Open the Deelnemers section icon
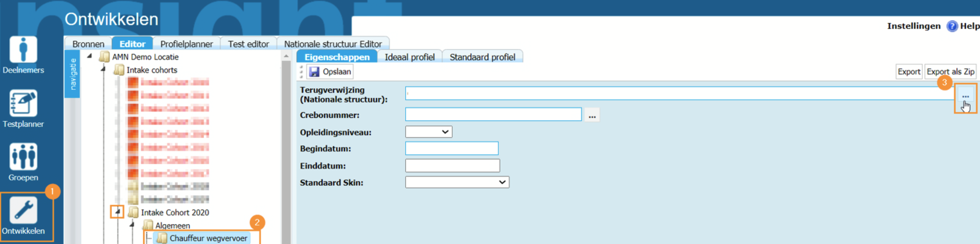The height and width of the screenshot is (244, 980). (x=23, y=50)
